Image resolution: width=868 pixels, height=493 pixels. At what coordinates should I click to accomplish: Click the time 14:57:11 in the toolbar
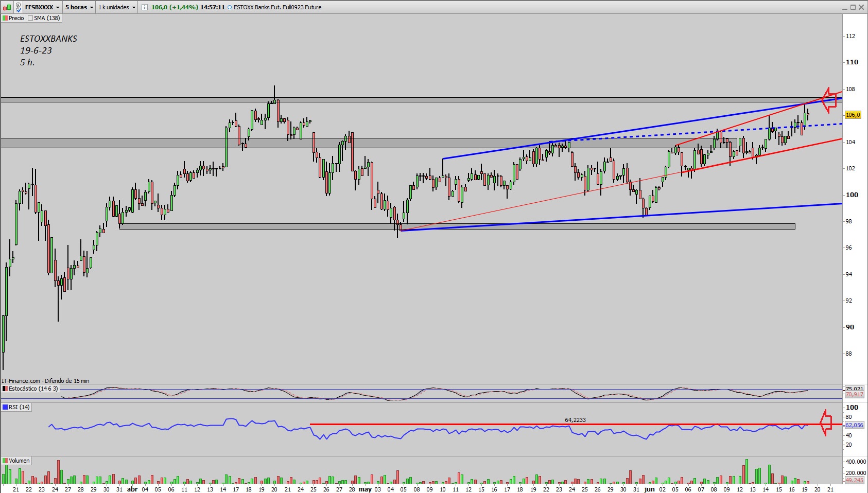click(213, 7)
